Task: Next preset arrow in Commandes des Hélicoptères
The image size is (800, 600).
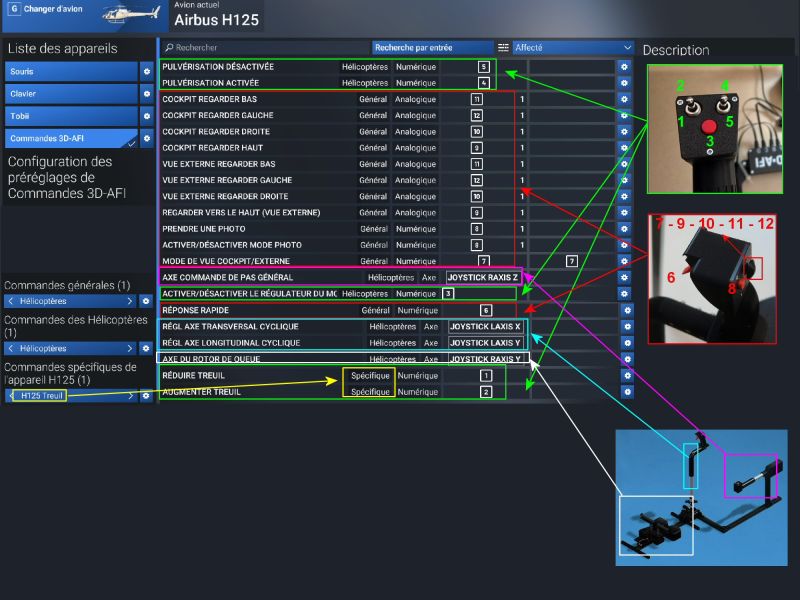Action: pyautogui.click(x=130, y=348)
